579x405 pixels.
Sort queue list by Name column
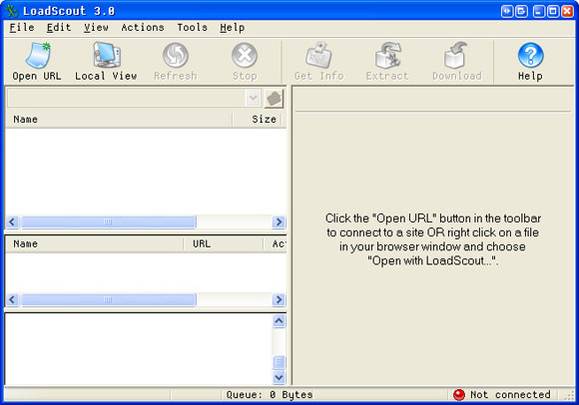(x=95, y=244)
